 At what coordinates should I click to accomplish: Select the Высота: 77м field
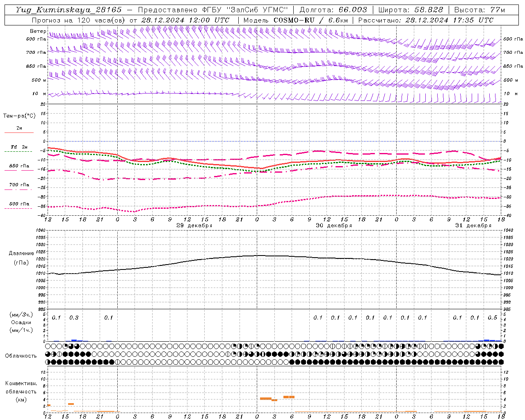coord(479,10)
